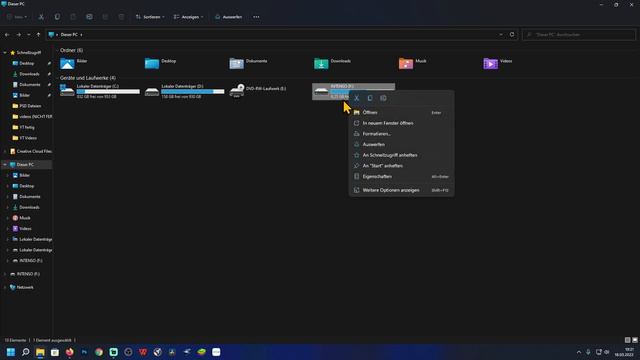Click the Cut icon in the top toolbar

(x=41, y=17)
